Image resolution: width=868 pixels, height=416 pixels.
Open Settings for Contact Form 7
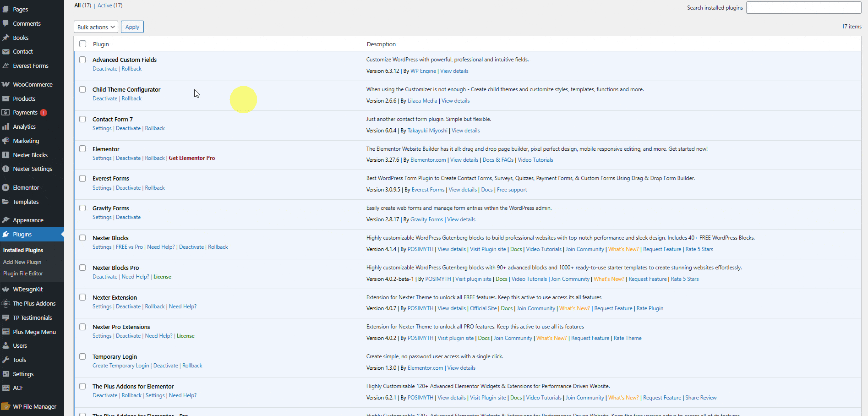click(102, 128)
